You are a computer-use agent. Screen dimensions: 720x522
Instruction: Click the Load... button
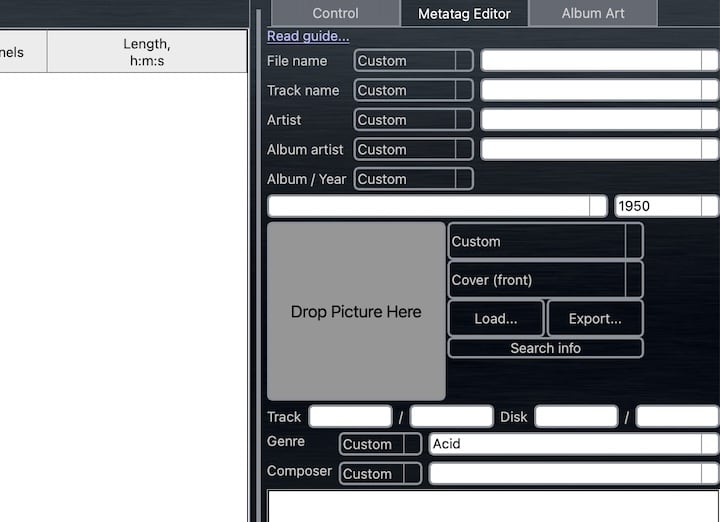pos(496,318)
